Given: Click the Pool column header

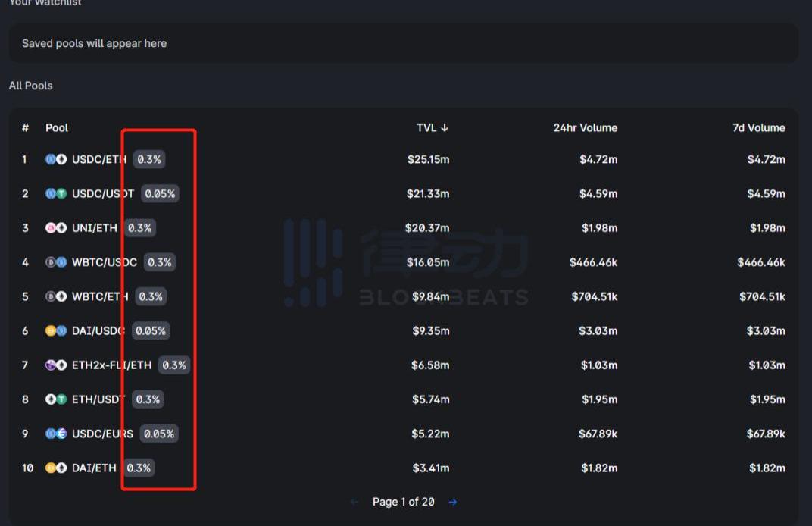Looking at the screenshot, I should click(57, 128).
